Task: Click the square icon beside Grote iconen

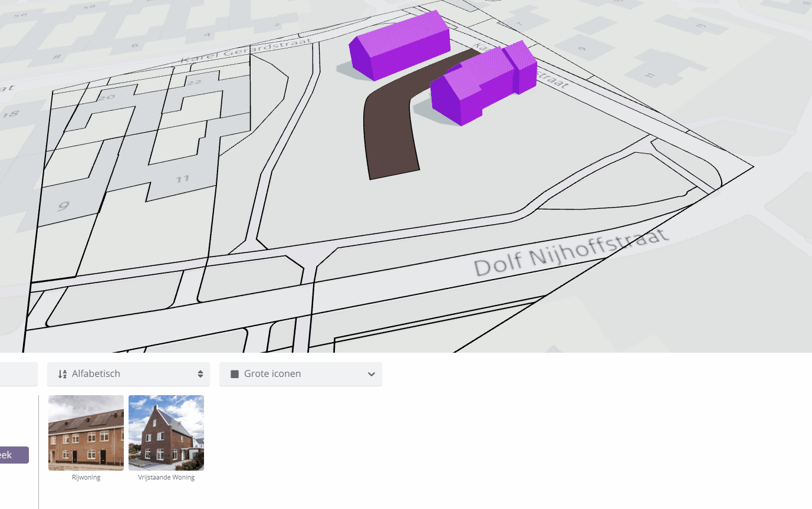Action: pyautogui.click(x=235, y=374)
